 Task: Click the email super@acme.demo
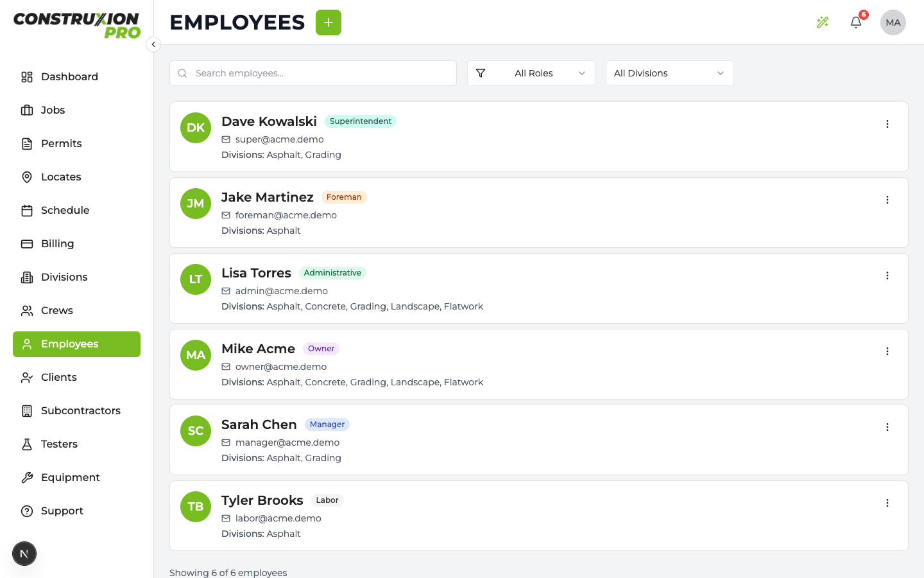(x=280, y=139)
